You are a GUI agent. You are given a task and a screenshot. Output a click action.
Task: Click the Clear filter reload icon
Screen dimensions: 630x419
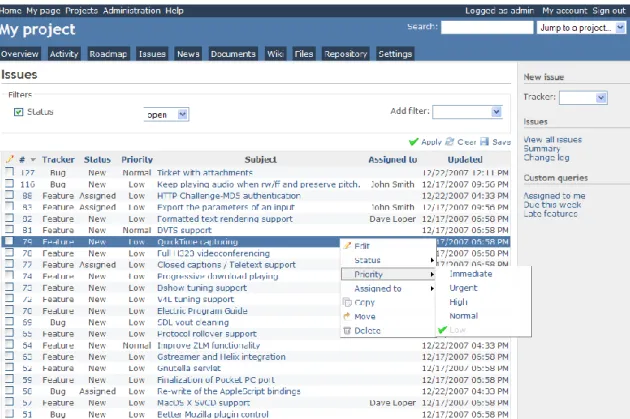(x=450, y=141)
